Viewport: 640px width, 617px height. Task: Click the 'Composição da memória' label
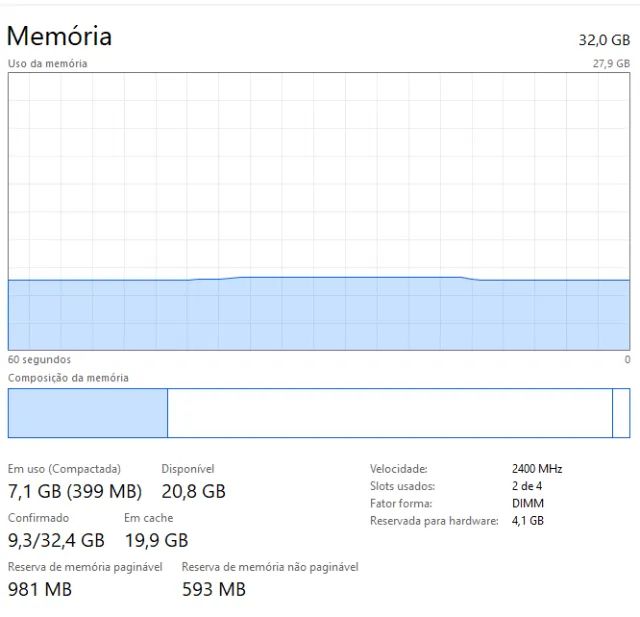click(68, 378)
